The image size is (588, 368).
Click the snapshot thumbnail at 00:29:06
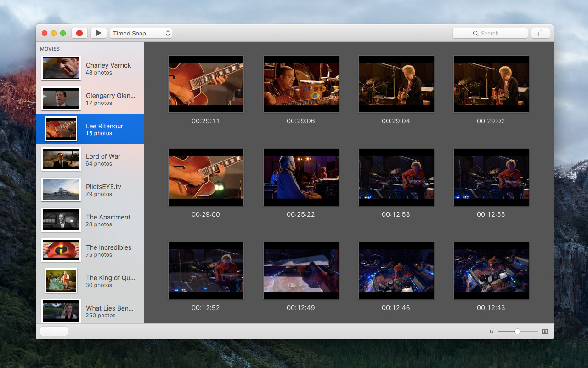(301, 84)
